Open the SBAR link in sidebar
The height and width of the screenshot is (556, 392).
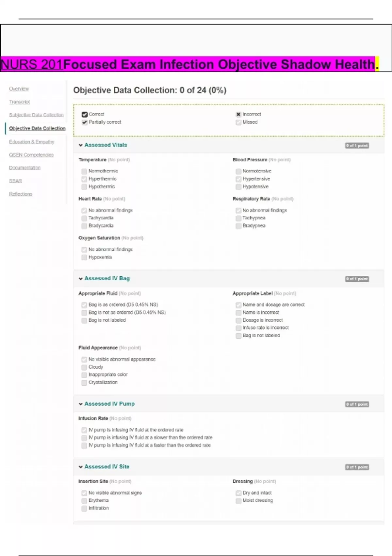pos(15,181)
